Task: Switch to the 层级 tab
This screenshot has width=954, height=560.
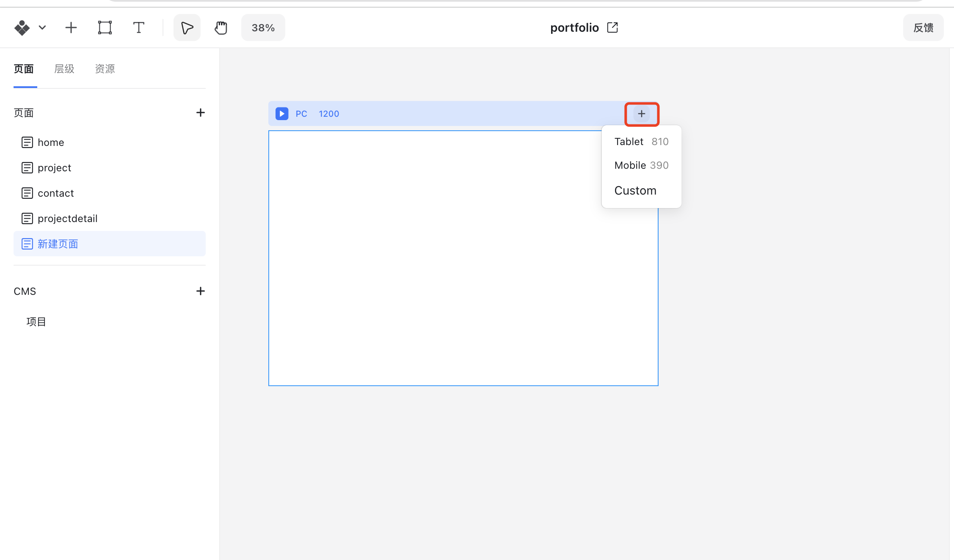Action: coord(64,69)
